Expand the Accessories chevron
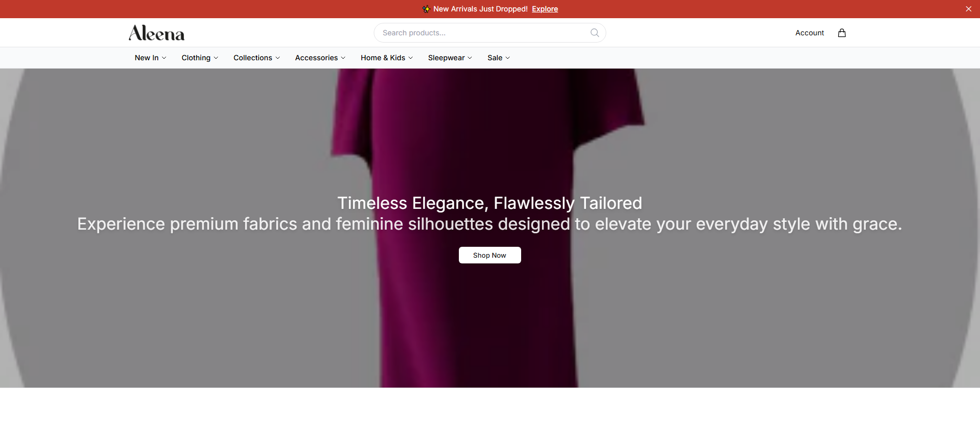 (x=343, y=58)
